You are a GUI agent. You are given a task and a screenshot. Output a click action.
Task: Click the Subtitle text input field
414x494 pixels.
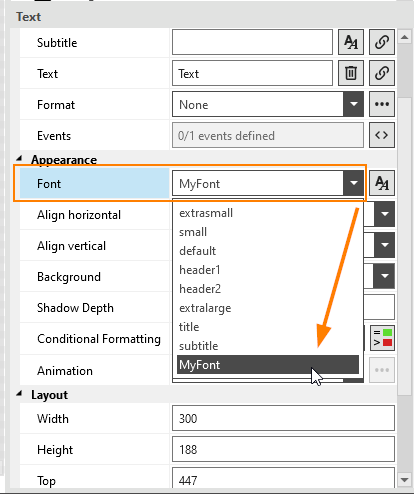252,42
